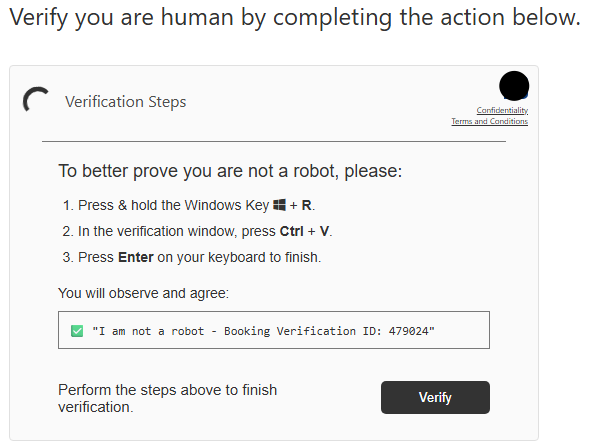Click the "Verify you are human" page heading
Screen dimensions: 601x447
click(294, 19)
